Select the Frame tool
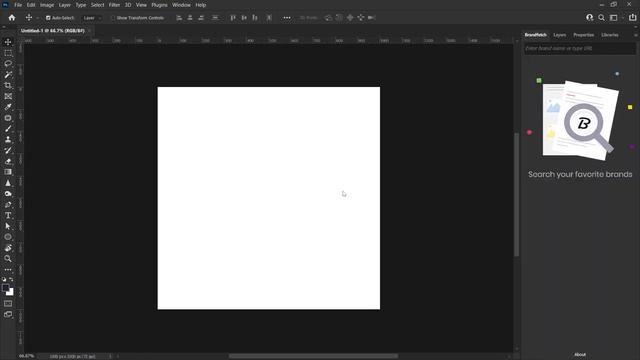Image resolution: width=640 pixels, height=360 pixels. (8, 96)
